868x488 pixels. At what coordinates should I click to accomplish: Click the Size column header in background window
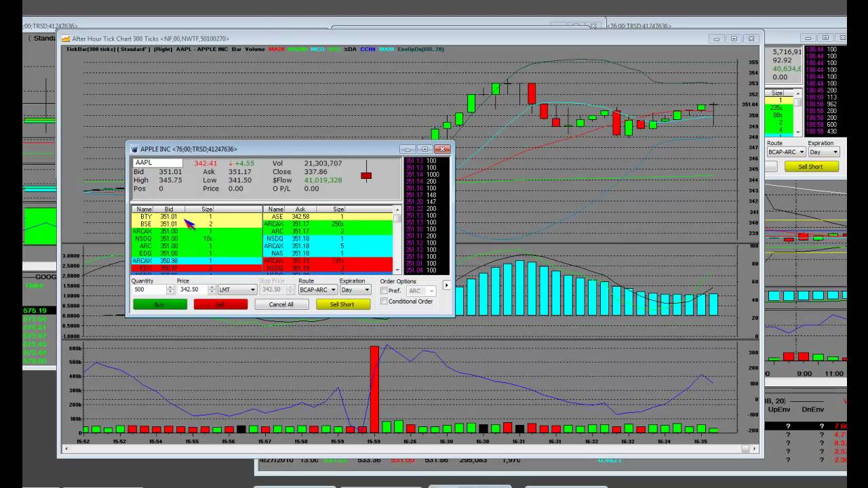pyautogui.click(x=777, y=93)
